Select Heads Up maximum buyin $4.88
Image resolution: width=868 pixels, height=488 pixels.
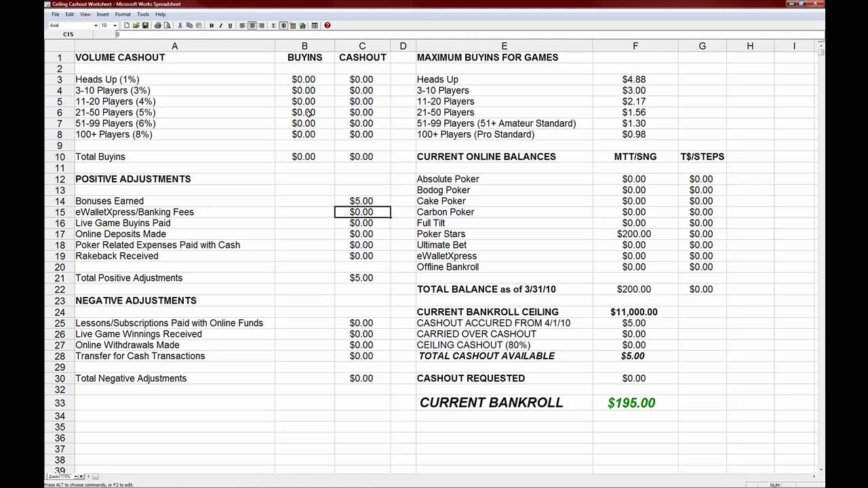tap(635, 79)
